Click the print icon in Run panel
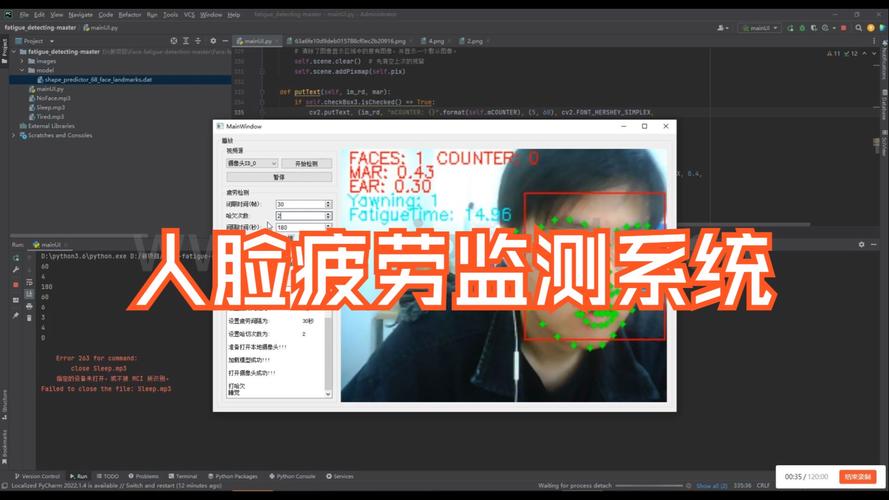 pos(29,306)
